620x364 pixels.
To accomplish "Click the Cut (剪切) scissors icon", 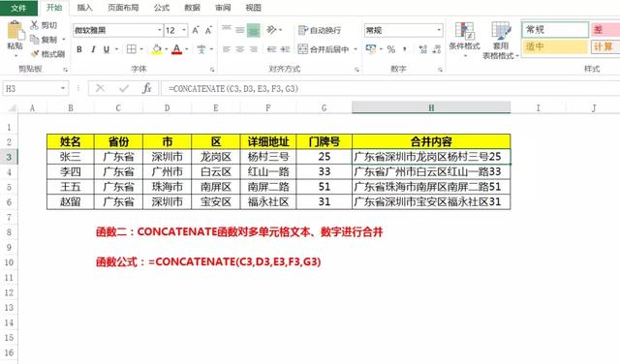I will 35,25.
